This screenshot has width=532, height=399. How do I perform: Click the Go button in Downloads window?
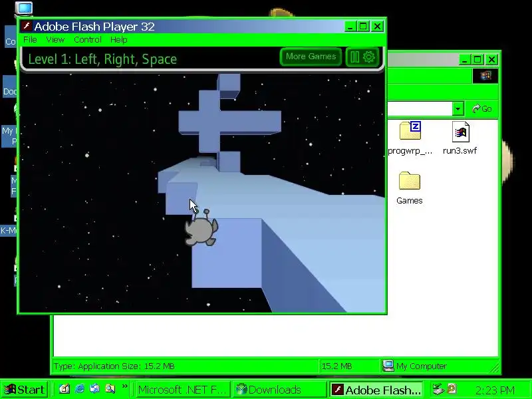(x=481, y=108)
